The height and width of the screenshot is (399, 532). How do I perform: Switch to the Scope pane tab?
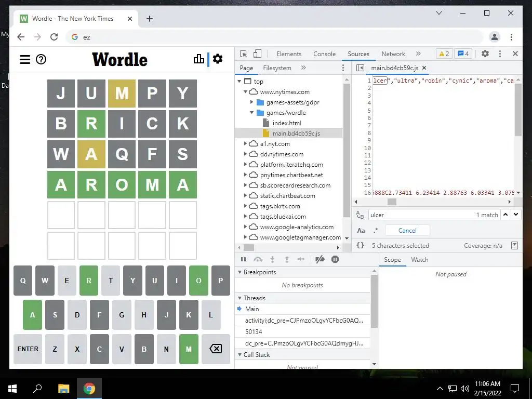coord(392,260)
